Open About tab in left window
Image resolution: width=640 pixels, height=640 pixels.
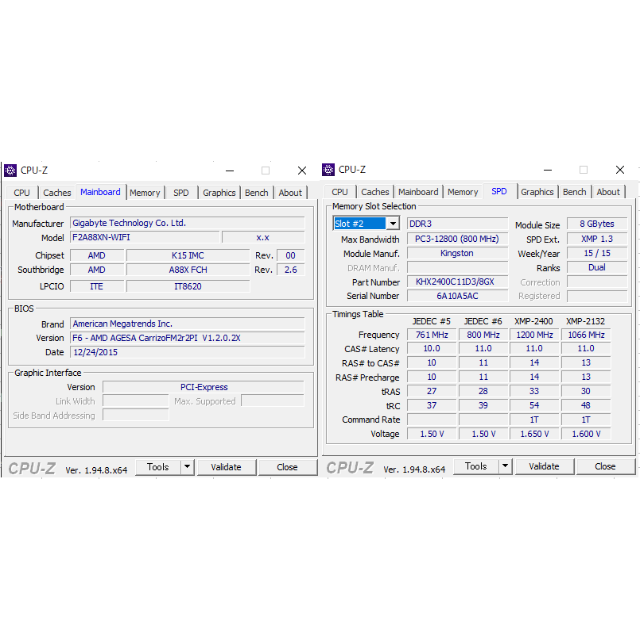[290, 193]
